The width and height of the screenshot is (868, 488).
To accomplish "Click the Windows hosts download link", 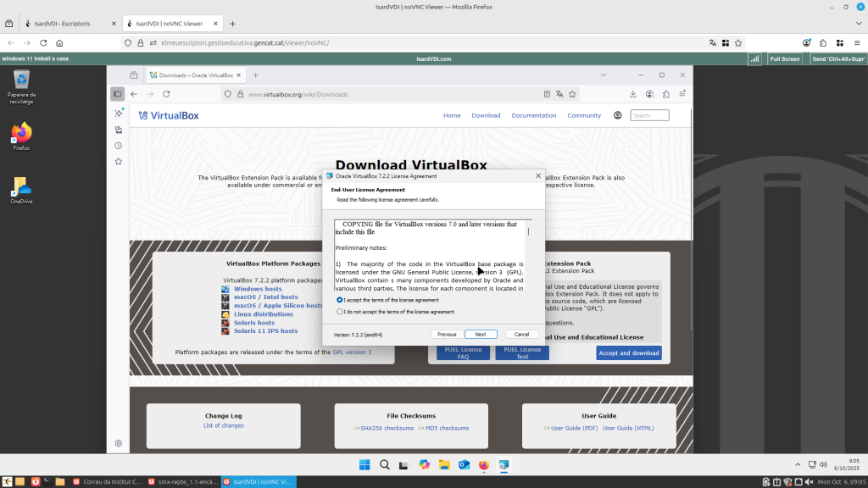I will [x=258, y=289].
